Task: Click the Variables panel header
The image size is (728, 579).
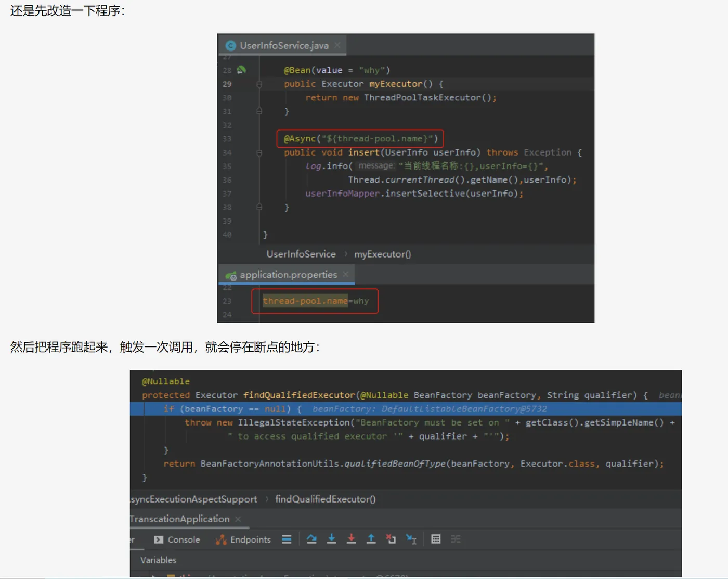Action: click(158, 560)
